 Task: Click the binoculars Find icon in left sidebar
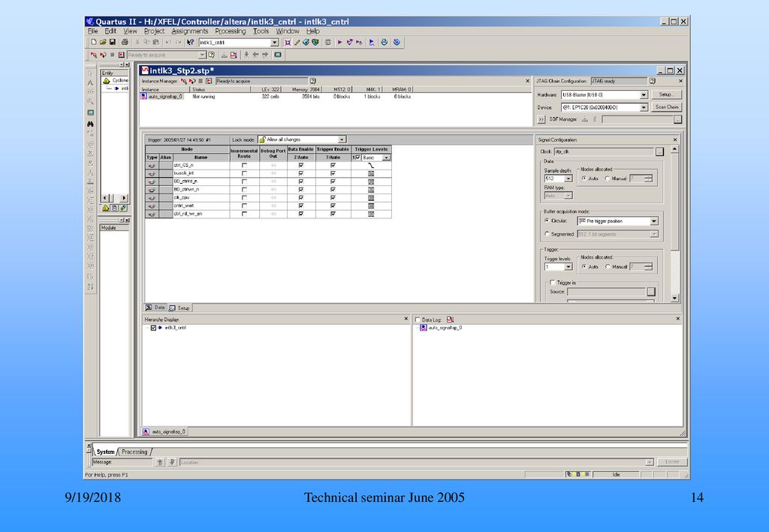pyautogui.click(x=90, y=124)
